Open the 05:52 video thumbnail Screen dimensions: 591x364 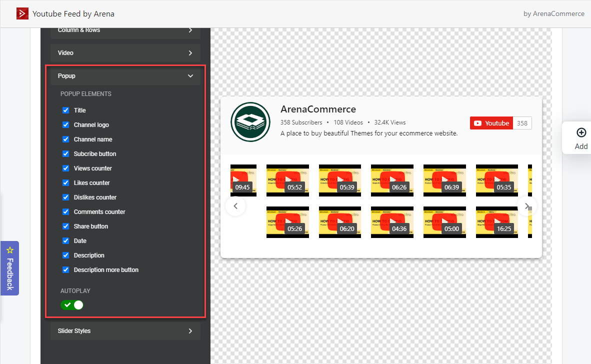point(287,180)
